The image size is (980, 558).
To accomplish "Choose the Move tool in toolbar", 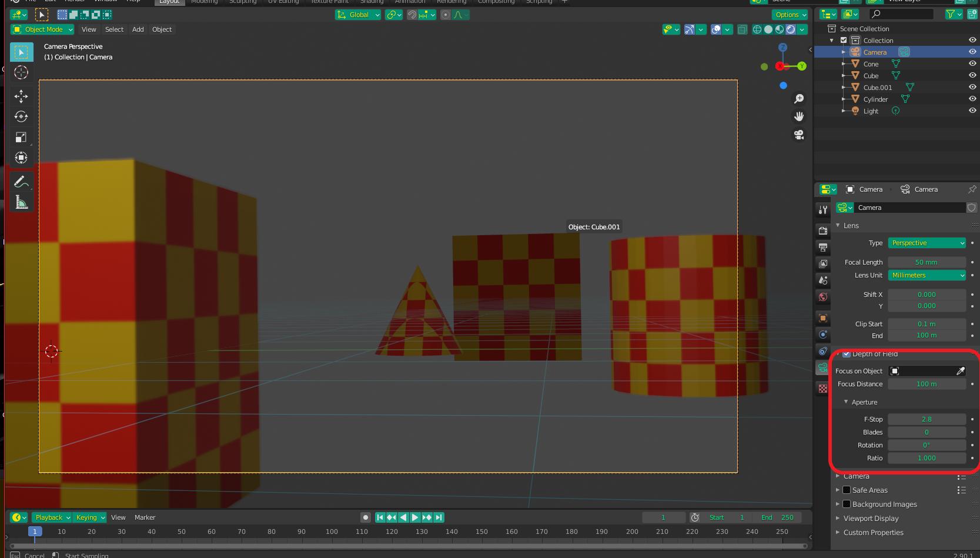I will pyautogui.click(x=21, y=96).
